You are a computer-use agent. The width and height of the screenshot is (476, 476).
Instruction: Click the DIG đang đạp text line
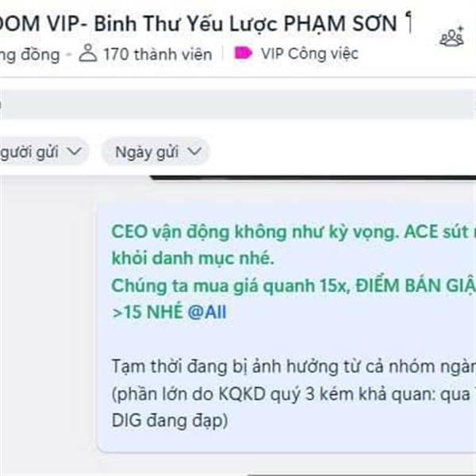click(170, 420)
